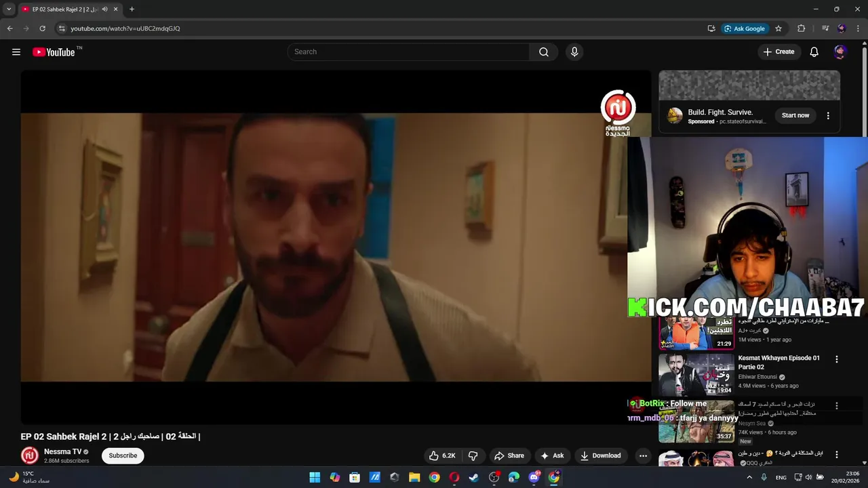Open Kesmat Wkhayen Episode 01 Partie 02 title
This screenshot has width=868, height=488.
click(778, 362)
